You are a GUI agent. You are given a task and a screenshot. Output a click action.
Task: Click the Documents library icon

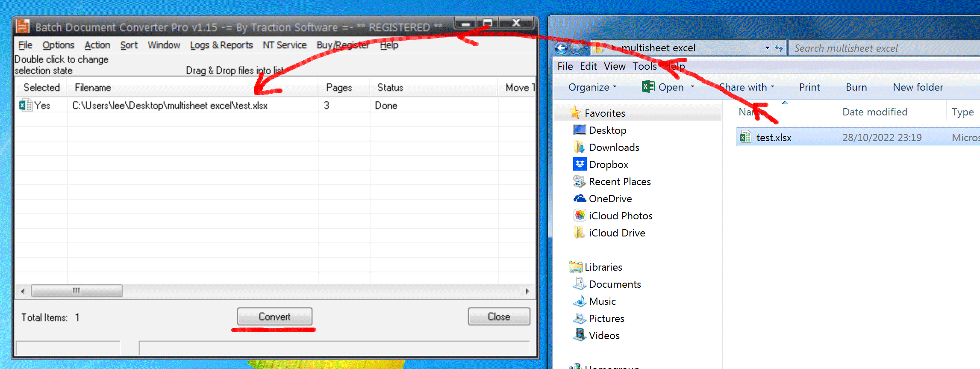[x=579, y=284]
